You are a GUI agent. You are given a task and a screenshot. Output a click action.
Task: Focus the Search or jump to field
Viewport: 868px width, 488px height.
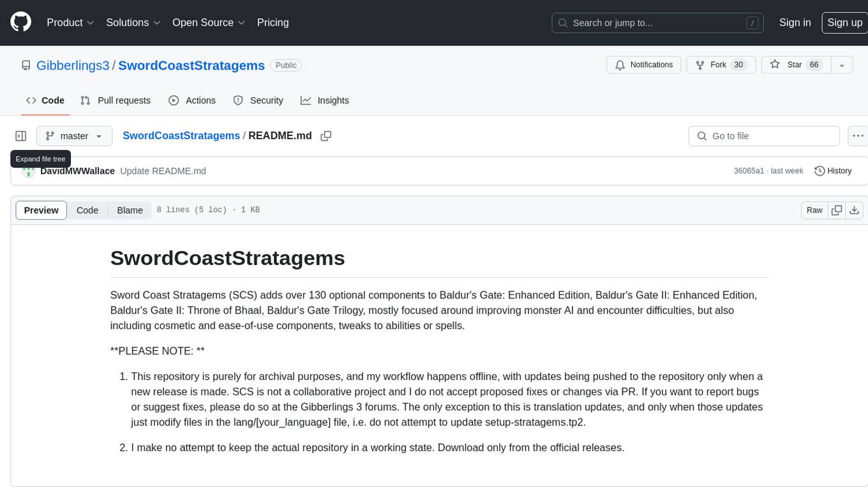coord(659,23)
